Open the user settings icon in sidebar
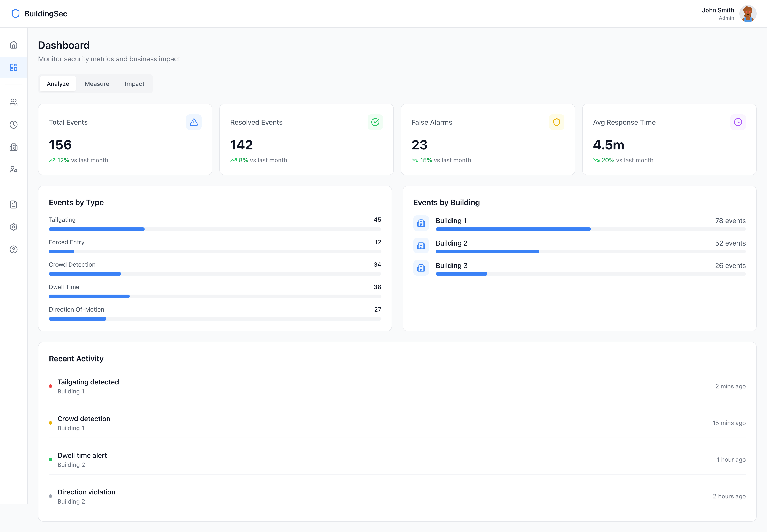Screen dimensions: 767x532 14,170
